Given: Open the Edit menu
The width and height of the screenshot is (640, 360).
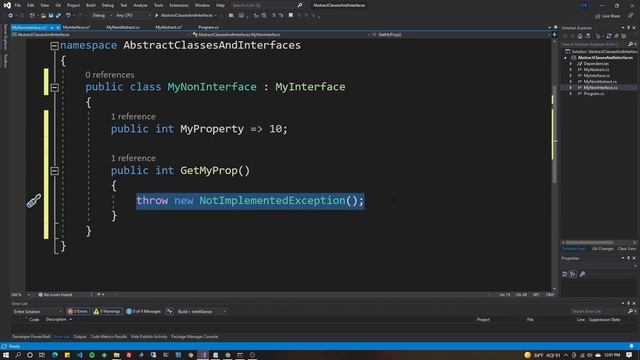Looking at the screenshot, I should [31, 5].
